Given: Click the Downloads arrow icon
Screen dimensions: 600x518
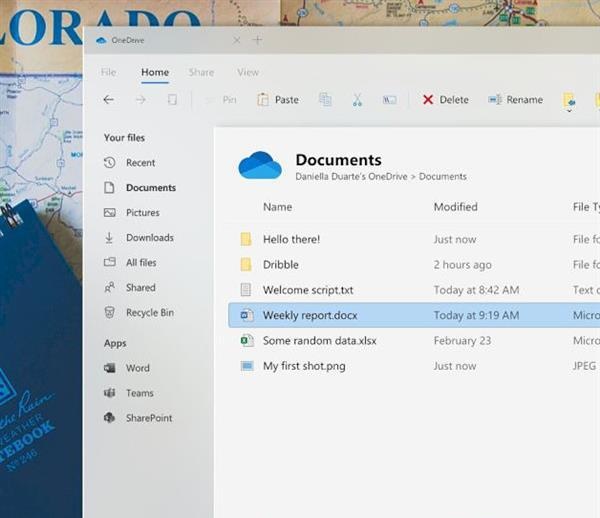Looking at the screenshot, I should (x=109, y=238).
